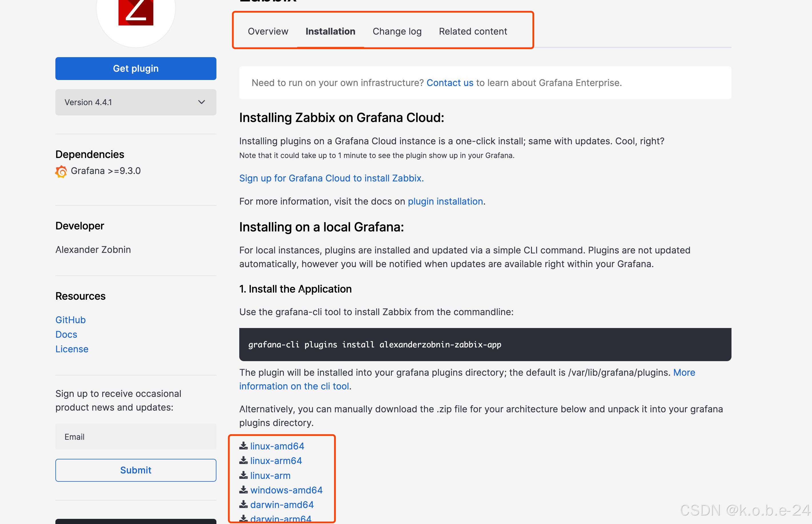Viewport: 812px width, 524px height.
Task: Click the Zabbix plugin logo
Action: click(136, 12)
